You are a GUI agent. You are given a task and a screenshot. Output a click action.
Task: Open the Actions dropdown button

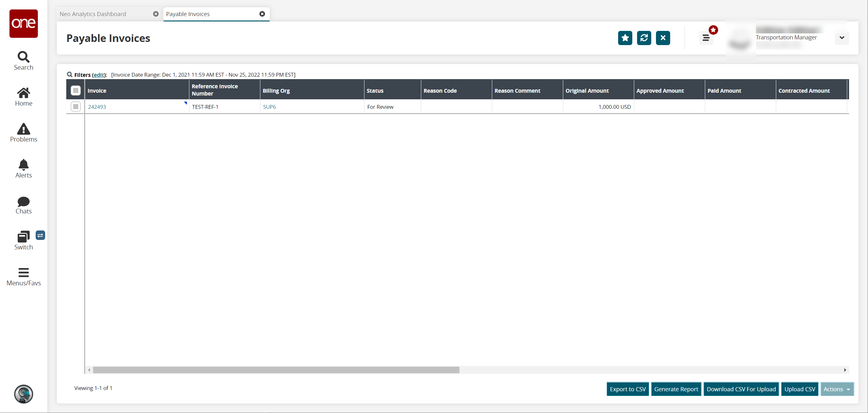[x=837, y=389]
